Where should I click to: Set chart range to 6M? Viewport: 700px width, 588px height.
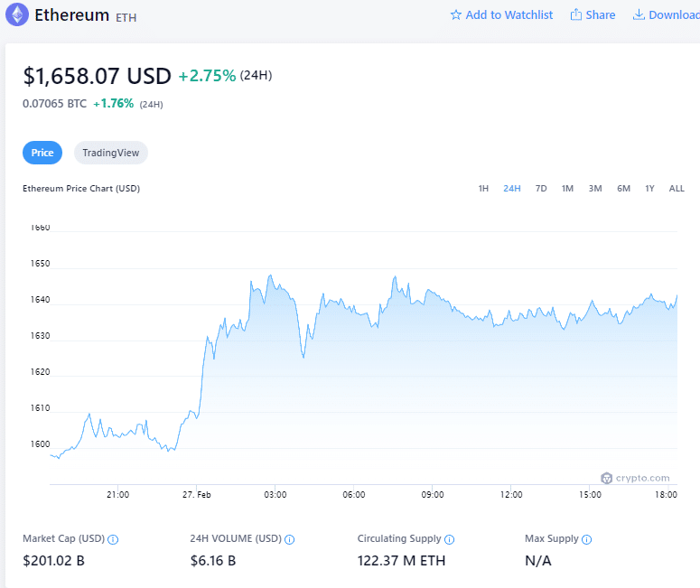click(x=623, y=189)
